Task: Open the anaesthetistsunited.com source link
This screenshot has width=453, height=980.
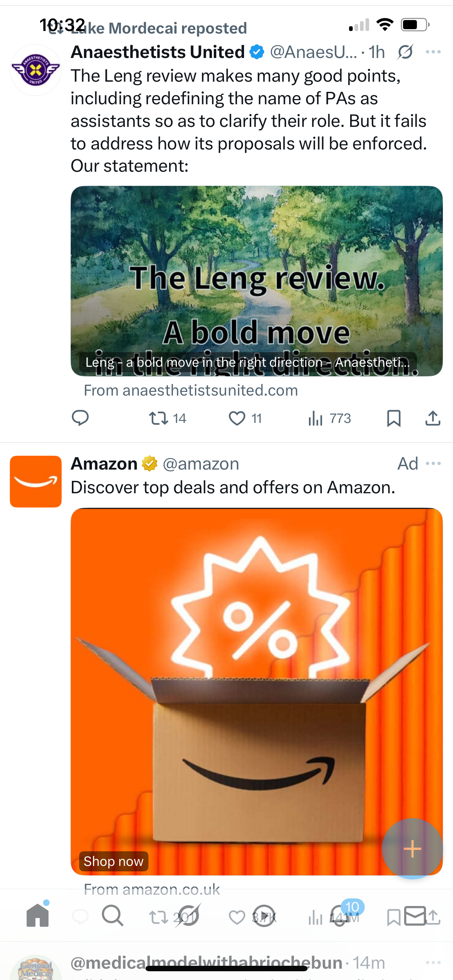Action: tap(191, 391)
